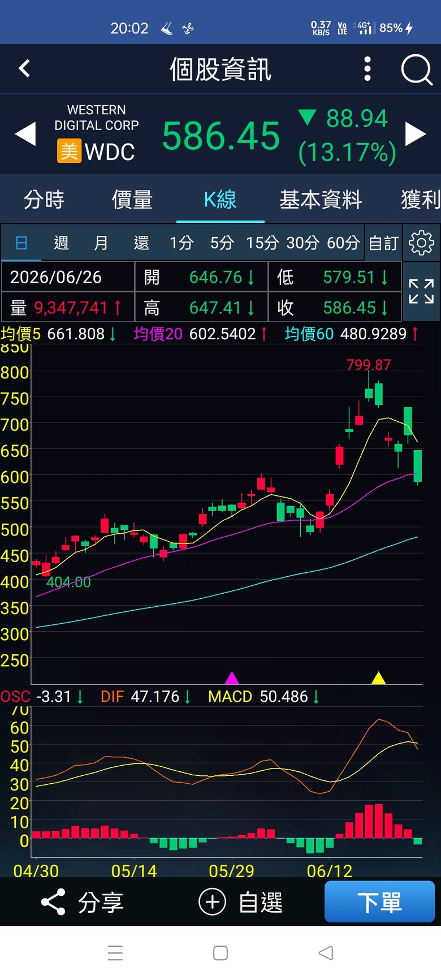Show previous stock with left triangle

point(25,135)
